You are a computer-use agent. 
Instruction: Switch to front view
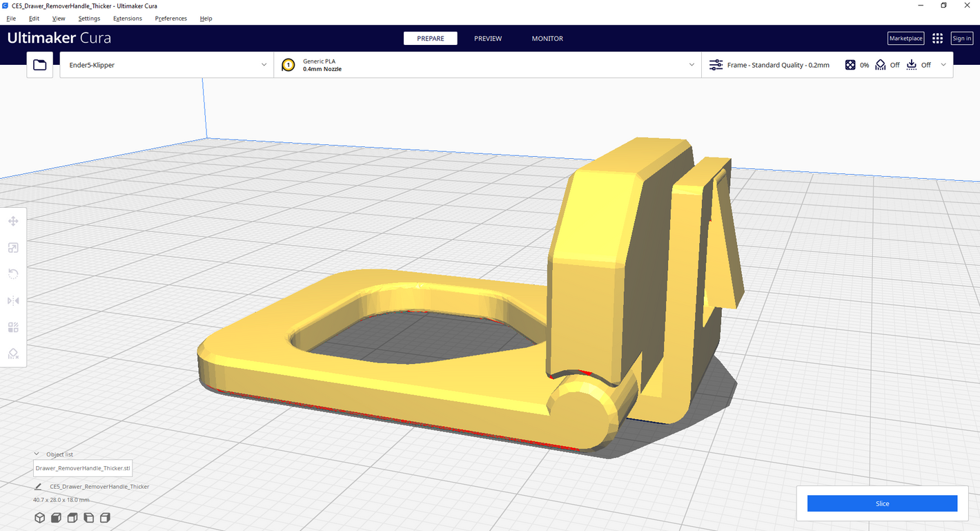pyautogui.click(x=56, y=518)
